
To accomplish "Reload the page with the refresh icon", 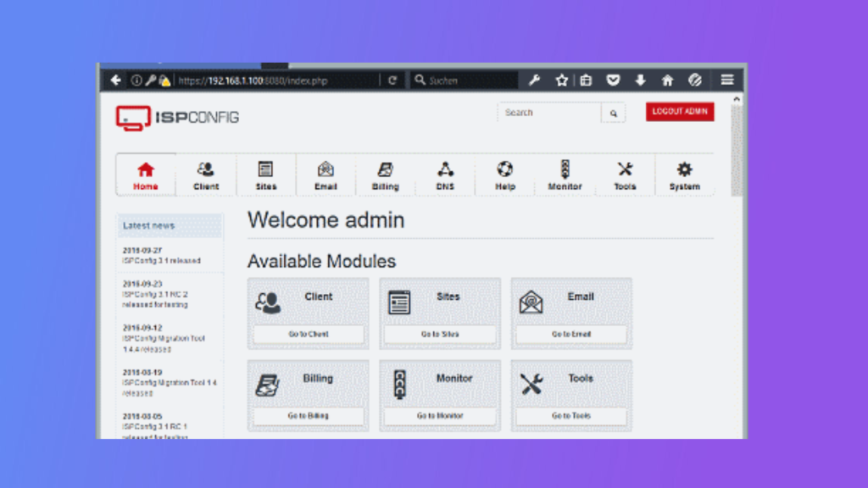I will 392,80.
